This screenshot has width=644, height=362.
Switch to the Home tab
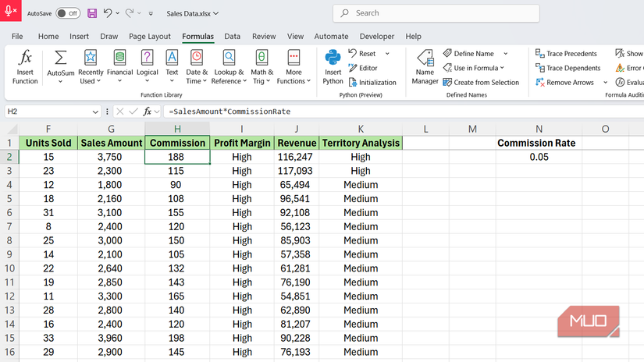(48, 36)
